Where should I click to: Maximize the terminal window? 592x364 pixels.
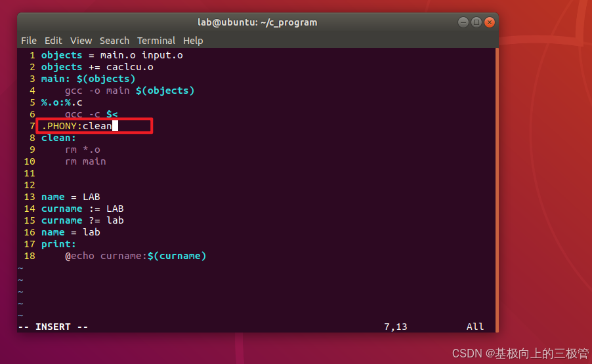click(x=476, y=22)
